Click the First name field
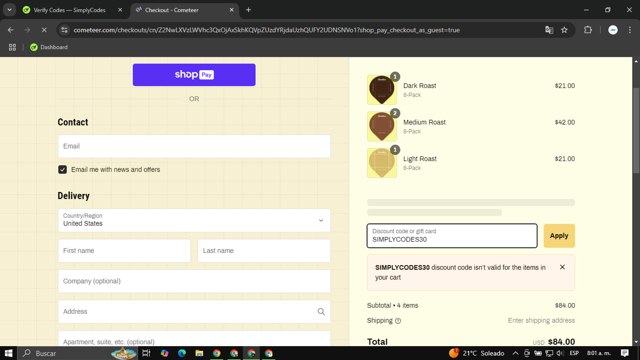The image size is (640, 360). 124,251
